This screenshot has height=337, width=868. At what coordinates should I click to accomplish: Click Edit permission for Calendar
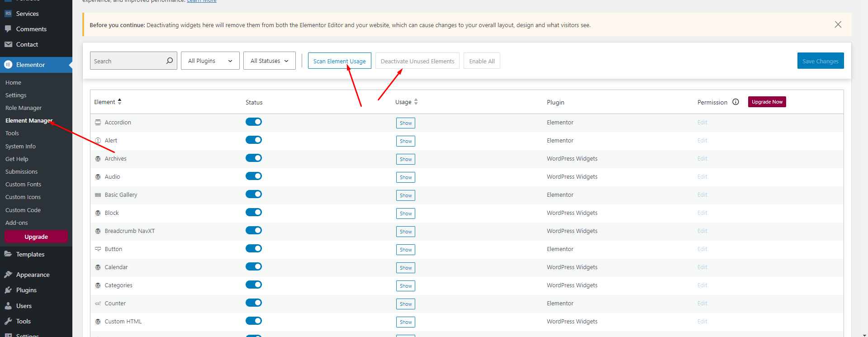702,267
